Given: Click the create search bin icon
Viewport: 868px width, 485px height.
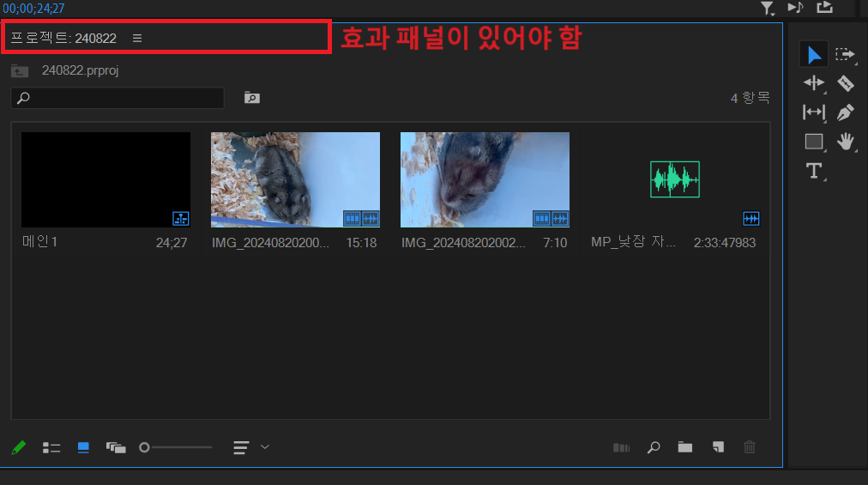Looking at the screenshot, I should [x=252, y=98].
